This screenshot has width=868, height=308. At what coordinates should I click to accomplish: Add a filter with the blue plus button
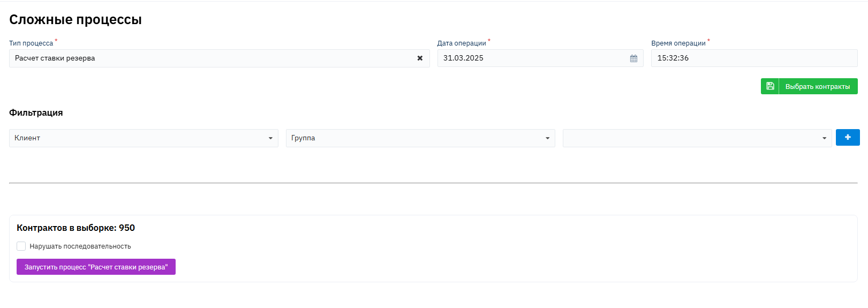848,138
